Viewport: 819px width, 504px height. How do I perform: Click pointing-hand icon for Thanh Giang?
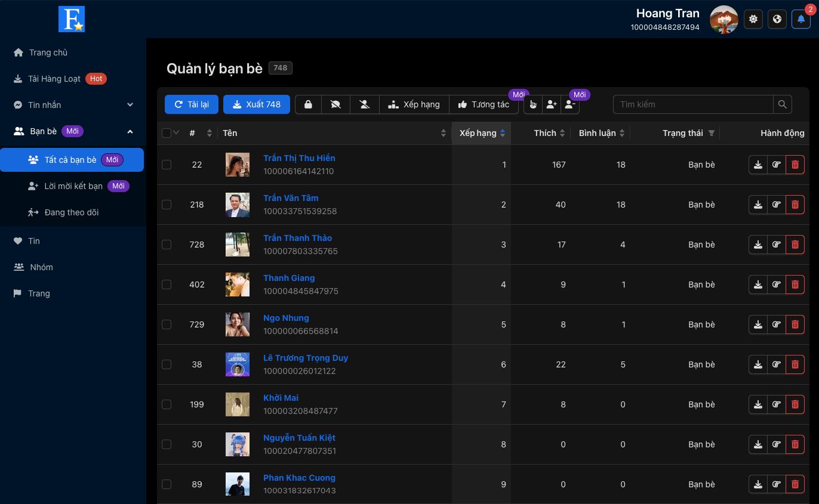click(777, 285)
